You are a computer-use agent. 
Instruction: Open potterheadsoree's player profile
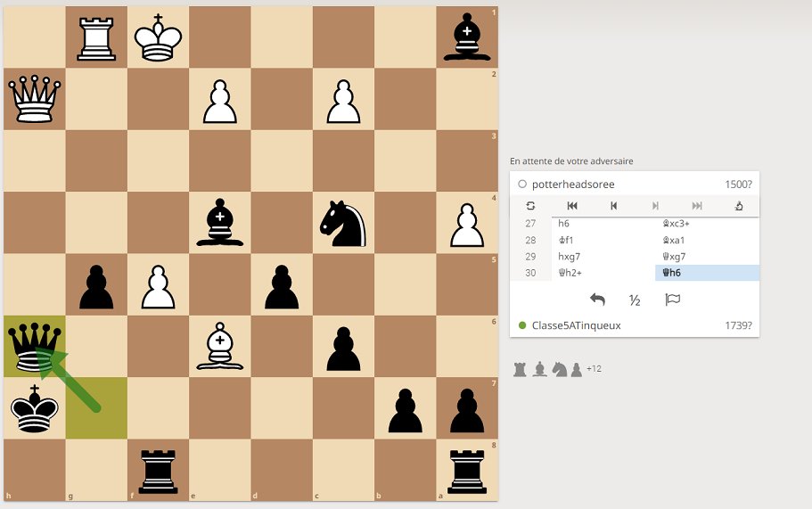pos(573,185)
